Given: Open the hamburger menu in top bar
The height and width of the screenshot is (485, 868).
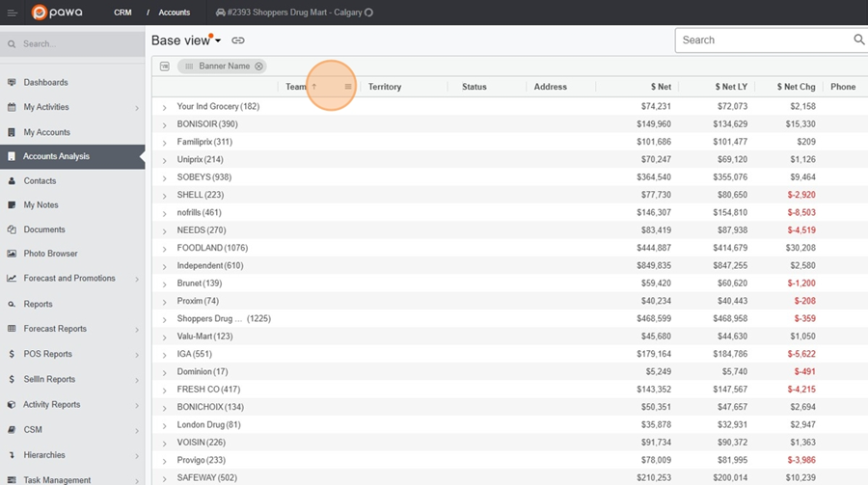Looking at the screenshot, I should [12, 13].
